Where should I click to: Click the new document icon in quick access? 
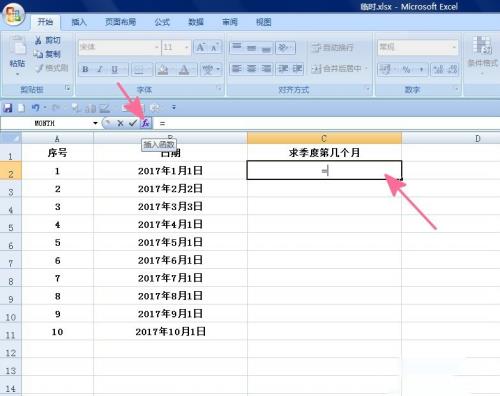point(22,108)
